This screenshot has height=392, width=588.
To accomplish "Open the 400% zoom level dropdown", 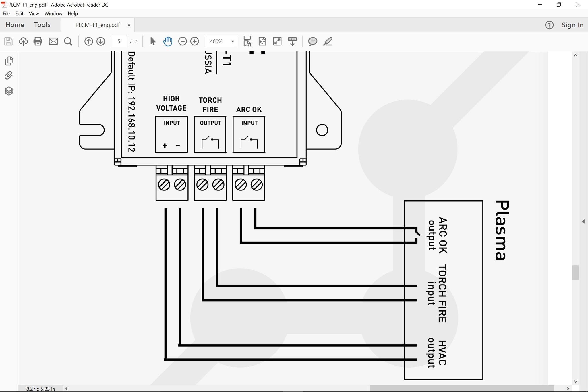I will (x=233, y=41).
